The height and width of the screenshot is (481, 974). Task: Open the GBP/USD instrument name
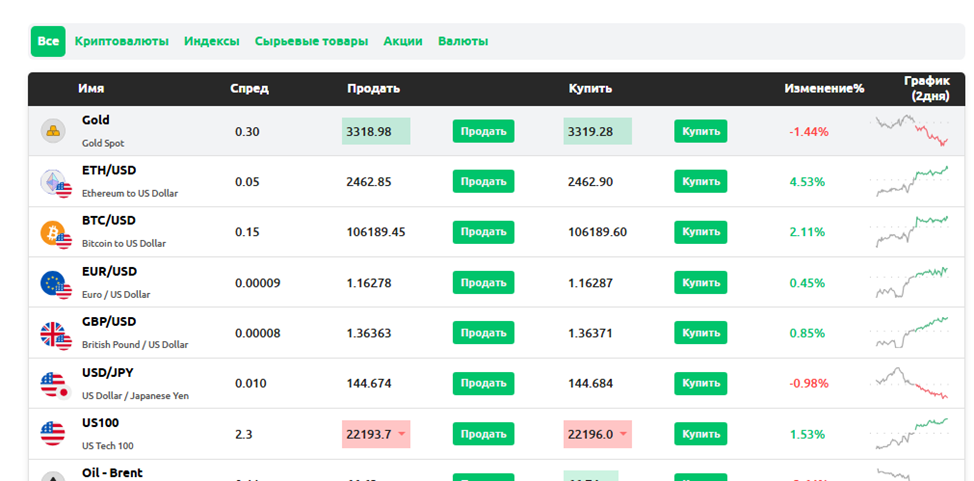pyautogui.click(x=109, y=322)
